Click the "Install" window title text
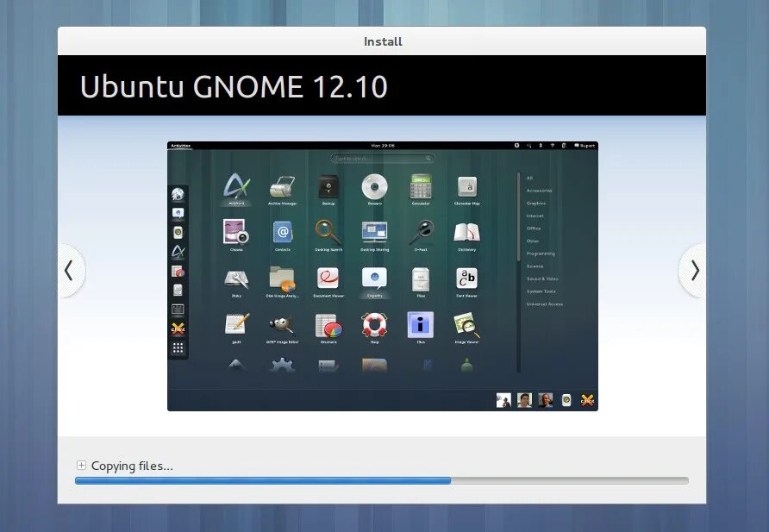 [383, 41]
